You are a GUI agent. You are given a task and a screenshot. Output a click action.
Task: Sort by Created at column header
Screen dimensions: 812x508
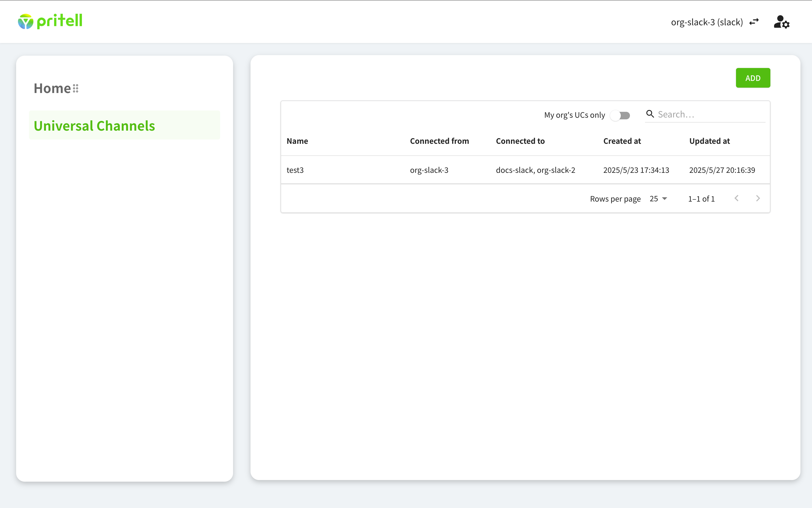[622, 141]
